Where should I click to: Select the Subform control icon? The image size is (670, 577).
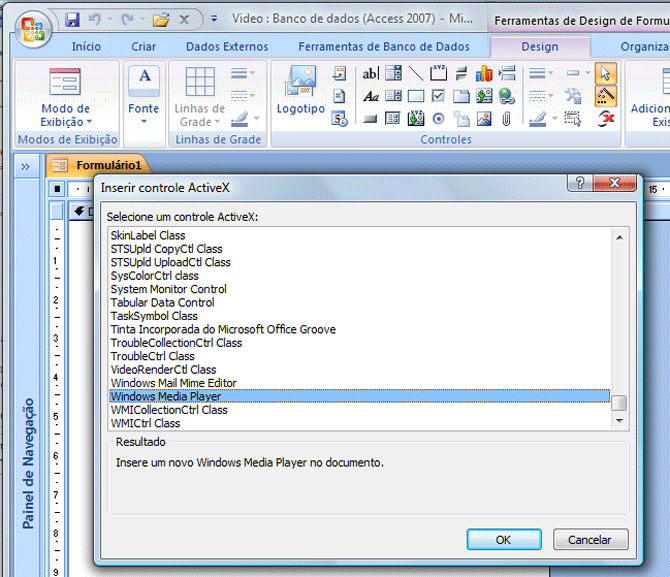pos(393,119)
